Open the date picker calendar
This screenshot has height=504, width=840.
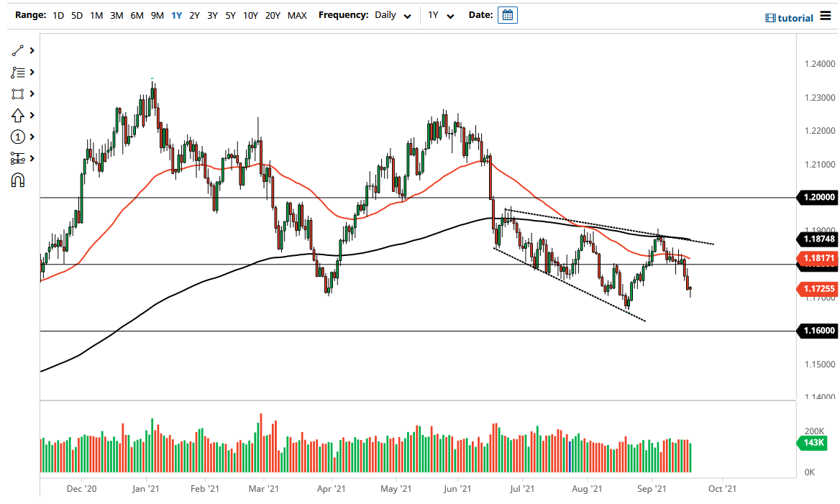pyautogui.click(x=507, y=15)
